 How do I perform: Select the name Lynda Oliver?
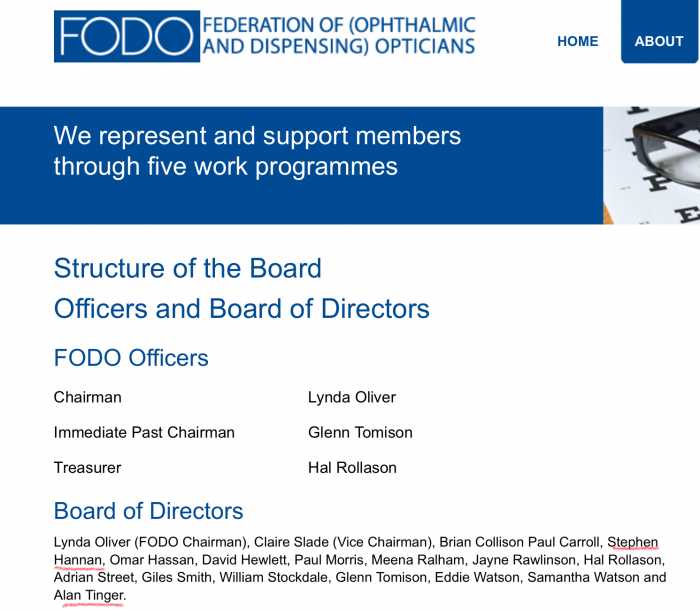click(352, 397)
